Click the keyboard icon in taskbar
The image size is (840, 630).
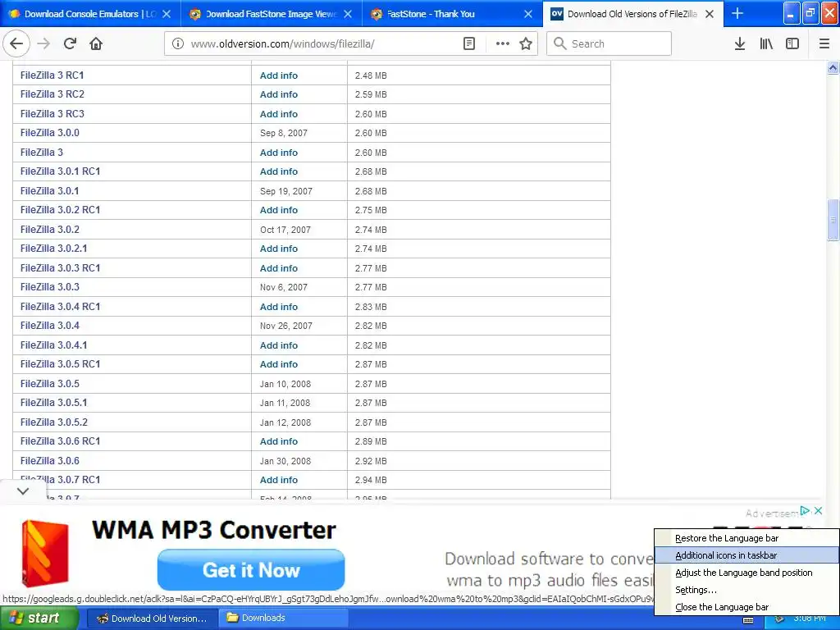click(748, 620)
